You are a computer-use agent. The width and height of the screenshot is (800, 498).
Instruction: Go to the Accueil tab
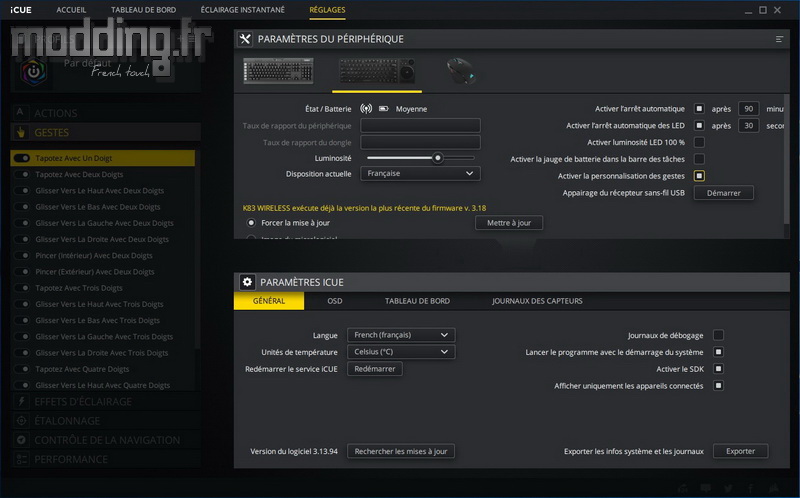coord(71,10)
